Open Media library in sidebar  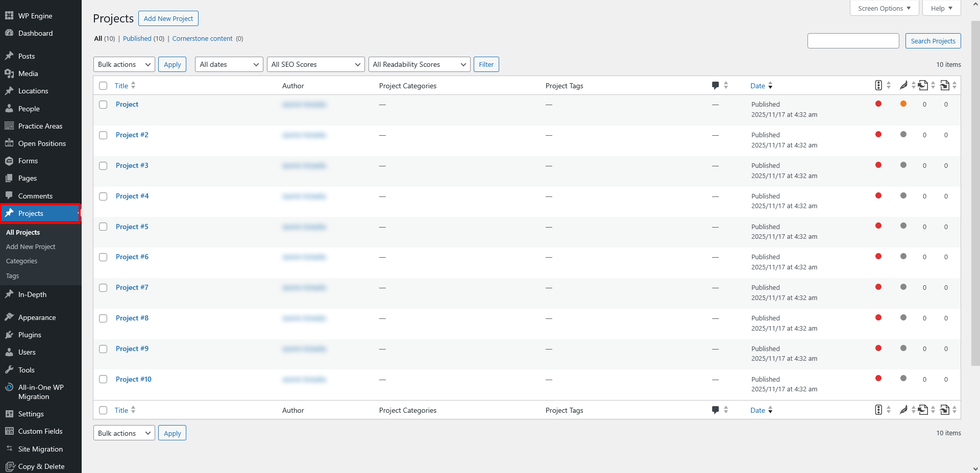pos(28,73)
